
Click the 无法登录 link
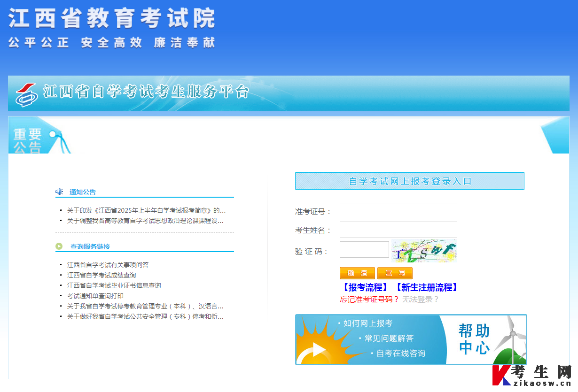[x=421, y=300]
